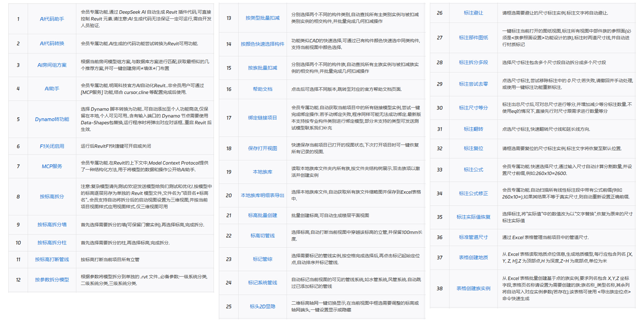Open the 帮助文档 link
Image resolution: width=644 pixels, height=322 pixels.
[262, 89]
